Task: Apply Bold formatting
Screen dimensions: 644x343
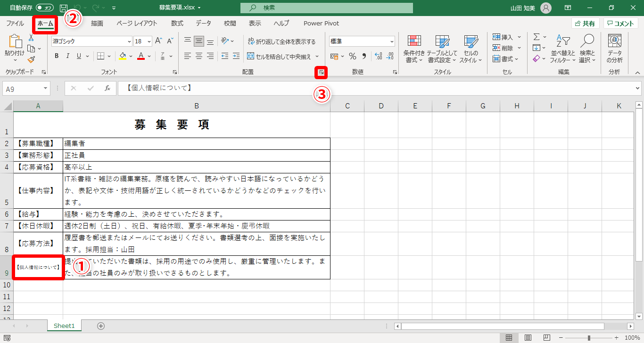Action: (57, 56)
